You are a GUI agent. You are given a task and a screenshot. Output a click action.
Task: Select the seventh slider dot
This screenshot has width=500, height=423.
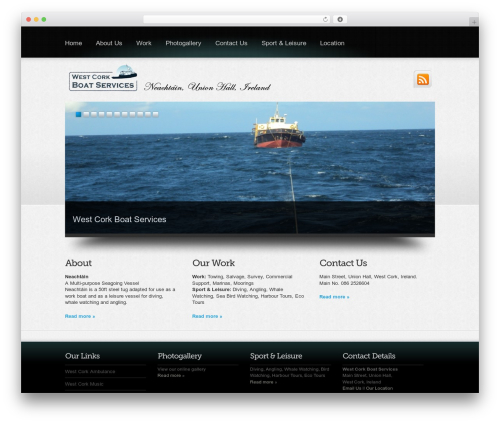[125, 114]
